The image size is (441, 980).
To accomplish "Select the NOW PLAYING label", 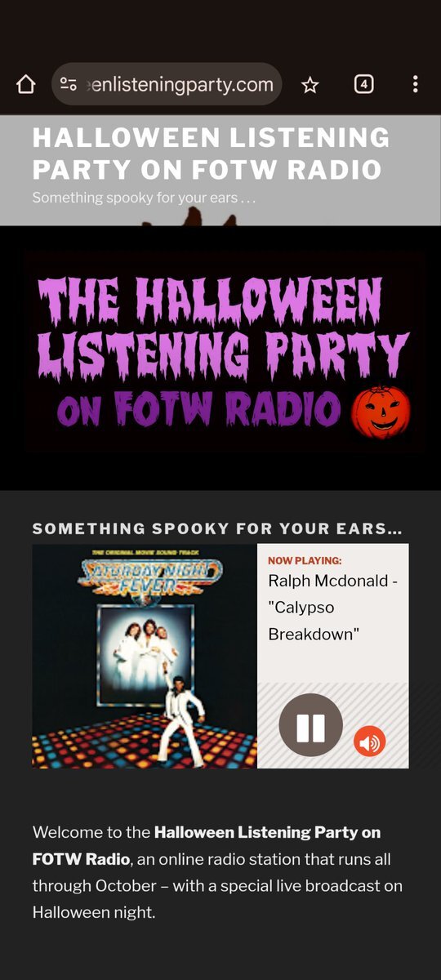I will click(305, 561).
